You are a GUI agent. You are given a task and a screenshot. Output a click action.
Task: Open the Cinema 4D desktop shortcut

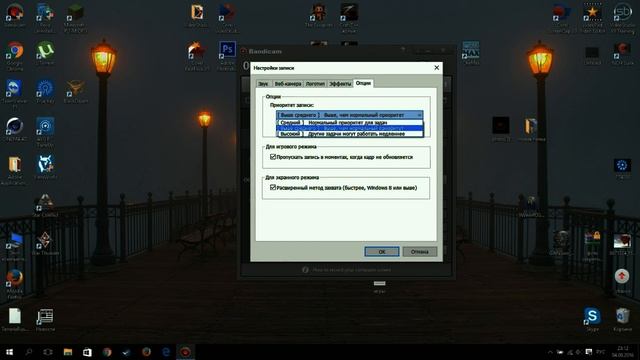[x=15, y=129]
